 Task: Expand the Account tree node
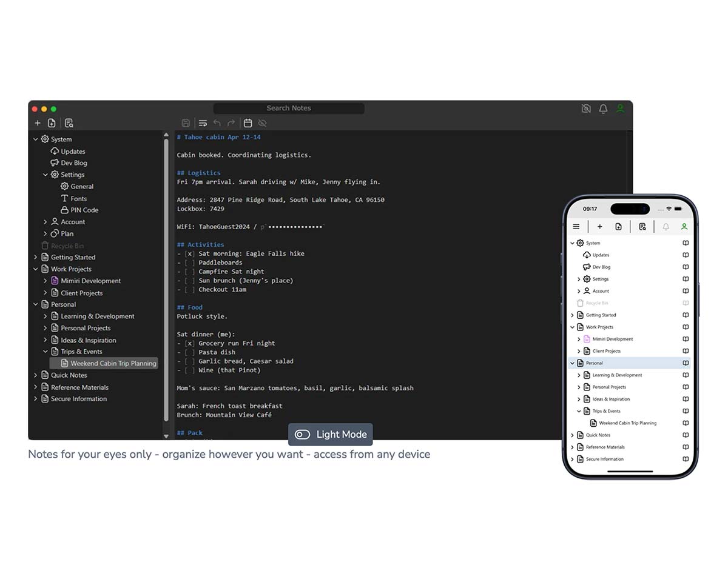45,222
